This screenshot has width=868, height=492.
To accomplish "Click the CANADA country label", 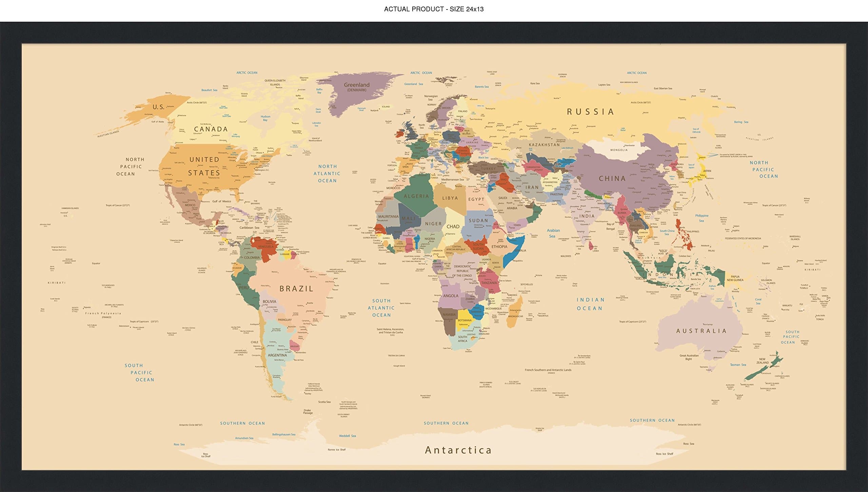I will (x=211, y=129).
